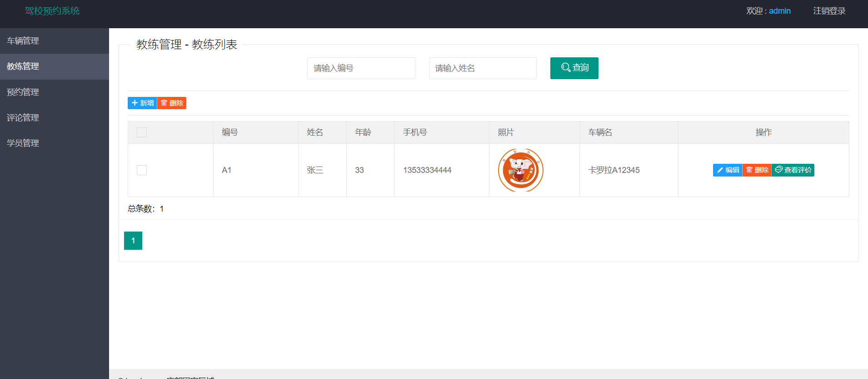Open the coach photo thumbnail for 张三

[521, 170]
